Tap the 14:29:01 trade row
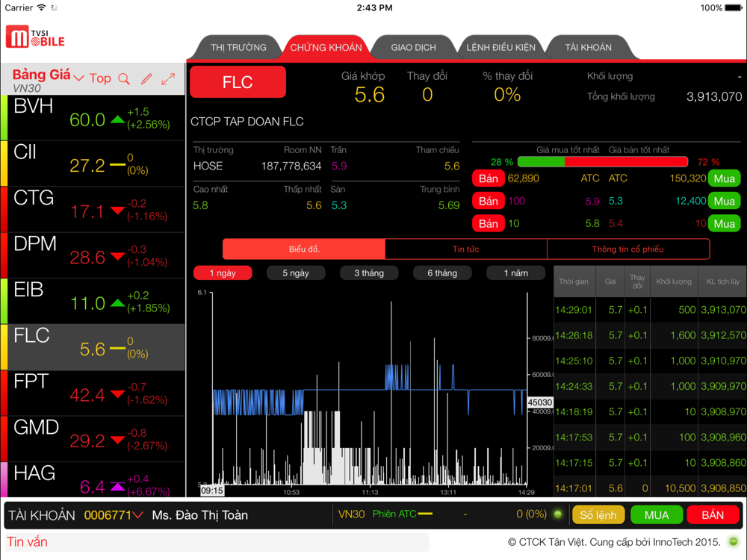The height and width of the screenshot is (560, 747). tap(651, 310)
